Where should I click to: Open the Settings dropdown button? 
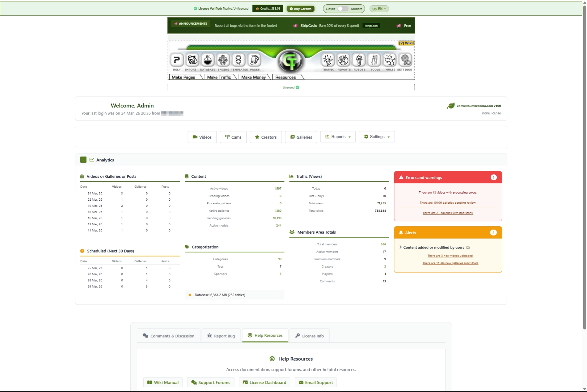tap(377, 137)
